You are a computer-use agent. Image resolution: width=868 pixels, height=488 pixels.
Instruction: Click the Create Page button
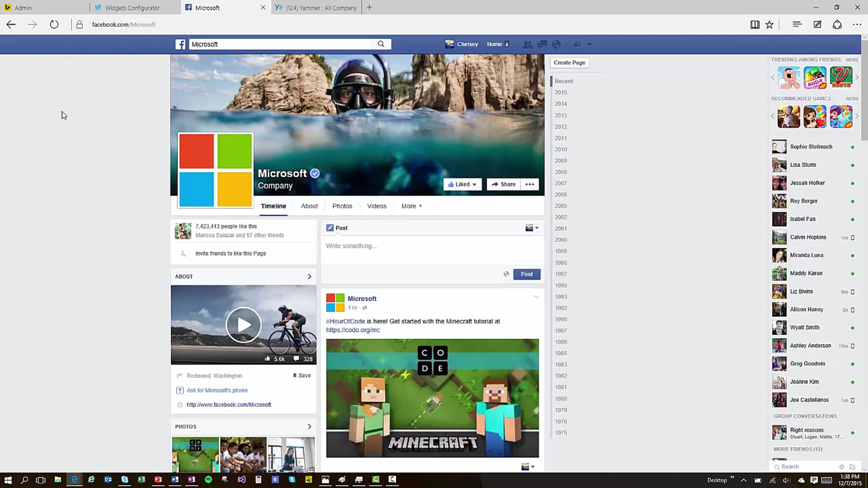tap(569, 63)
